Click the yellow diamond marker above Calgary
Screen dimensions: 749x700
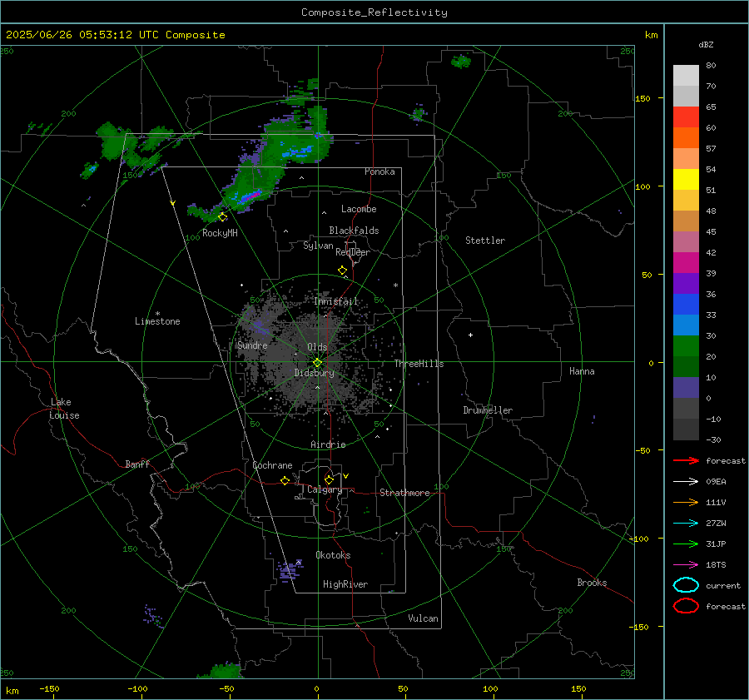tap(329, 479)
